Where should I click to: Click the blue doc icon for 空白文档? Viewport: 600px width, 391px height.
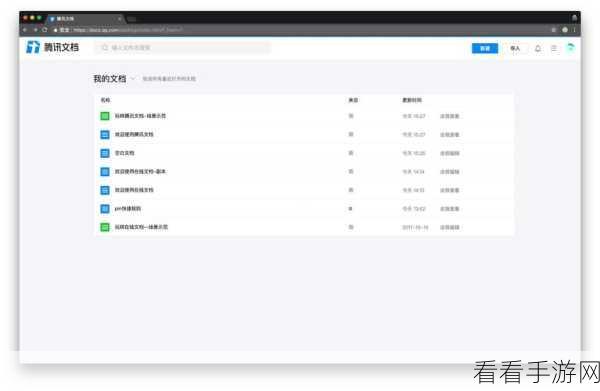tap(105, 153)
